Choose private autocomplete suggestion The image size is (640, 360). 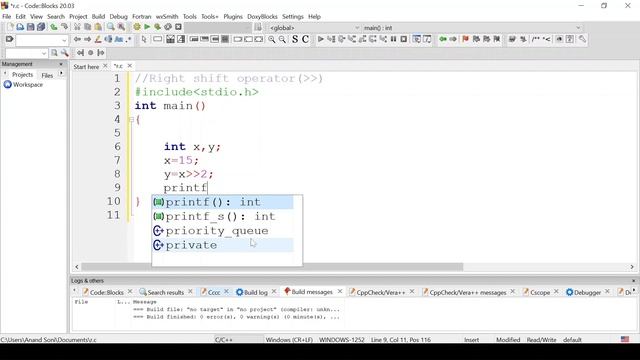pyautogui.click(x=223, y=245)
